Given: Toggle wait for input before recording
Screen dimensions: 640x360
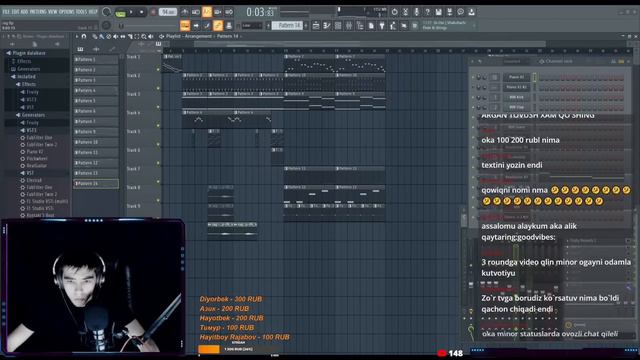Looking at the screenshot, I should [x=196, y=12].
